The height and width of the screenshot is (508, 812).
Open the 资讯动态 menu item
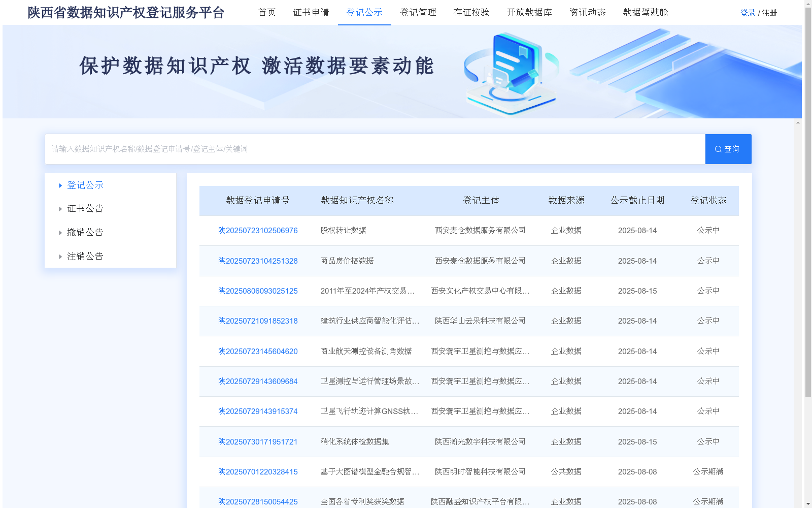tap(588, 12)
